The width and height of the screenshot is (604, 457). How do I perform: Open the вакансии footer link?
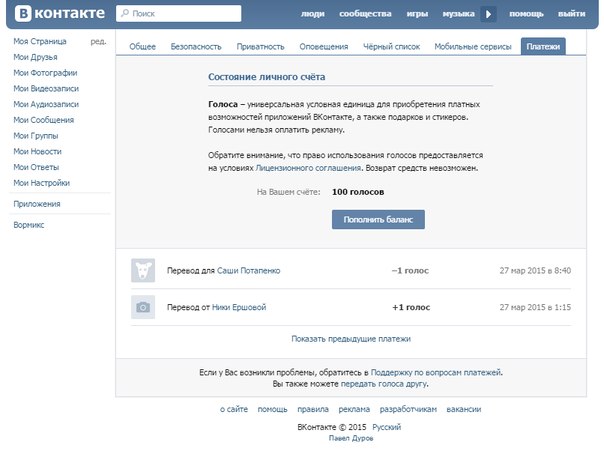point(463,409)
